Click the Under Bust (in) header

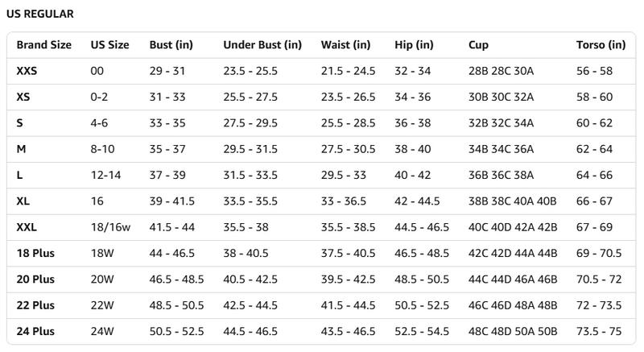click(262, 45)
